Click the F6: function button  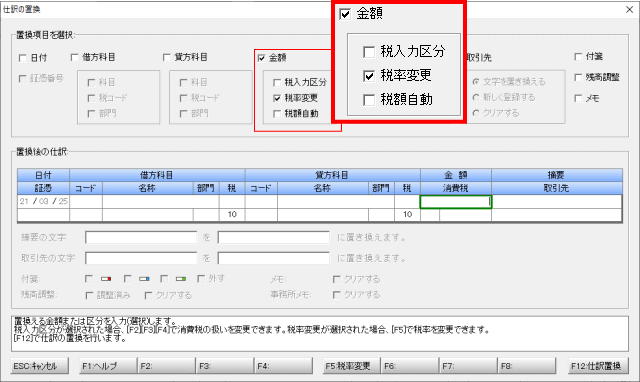pos(410,366)
